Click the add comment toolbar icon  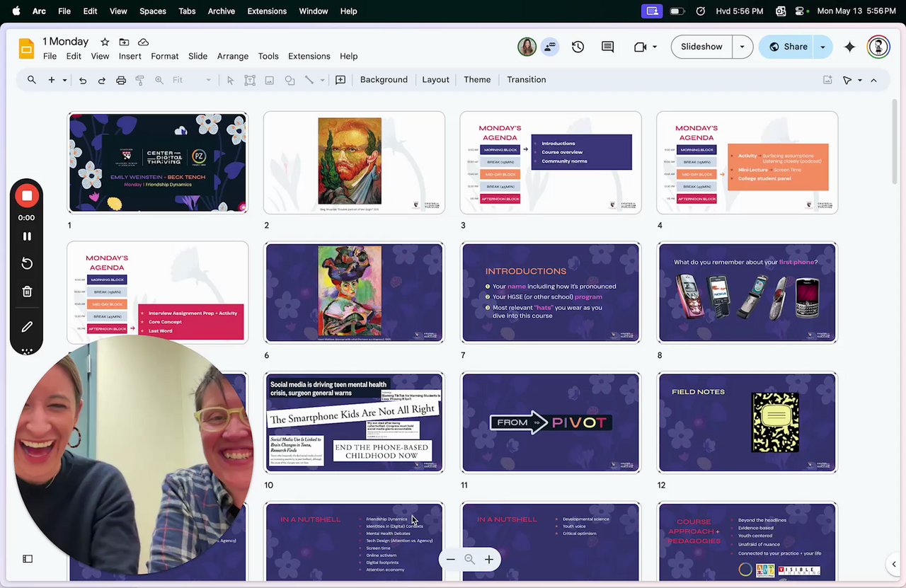pyautogui.click(x=340, y=80)
